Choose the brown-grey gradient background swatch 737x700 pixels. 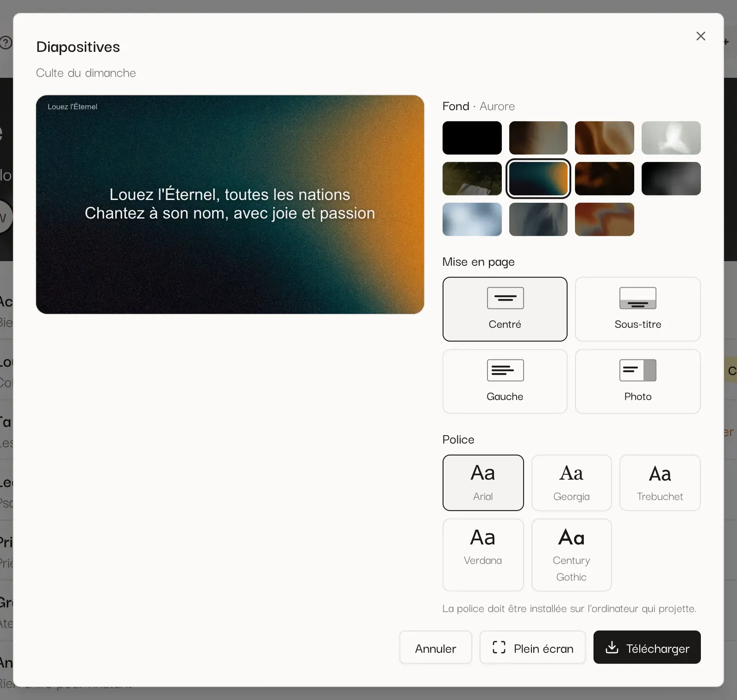[538, 138]
